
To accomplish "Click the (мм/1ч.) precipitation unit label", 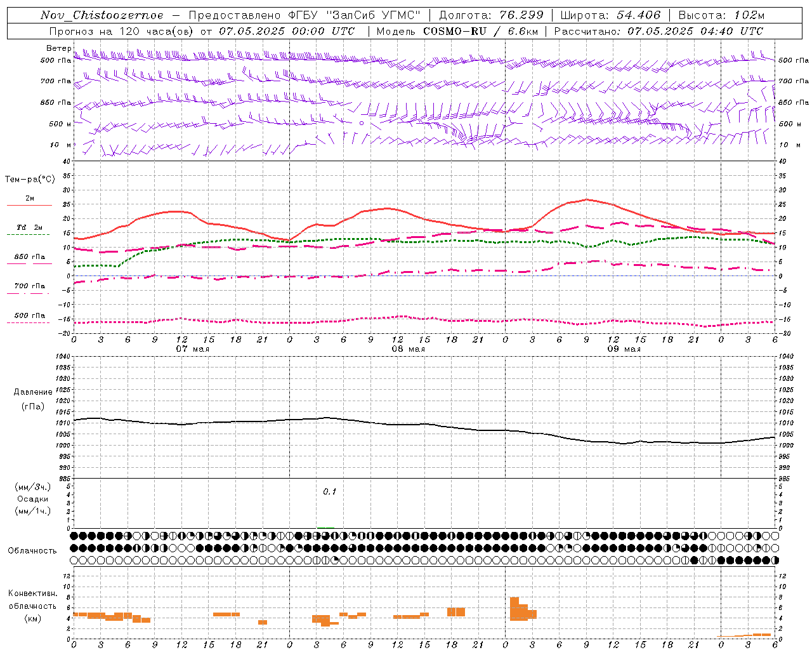I will pos(33,511).
